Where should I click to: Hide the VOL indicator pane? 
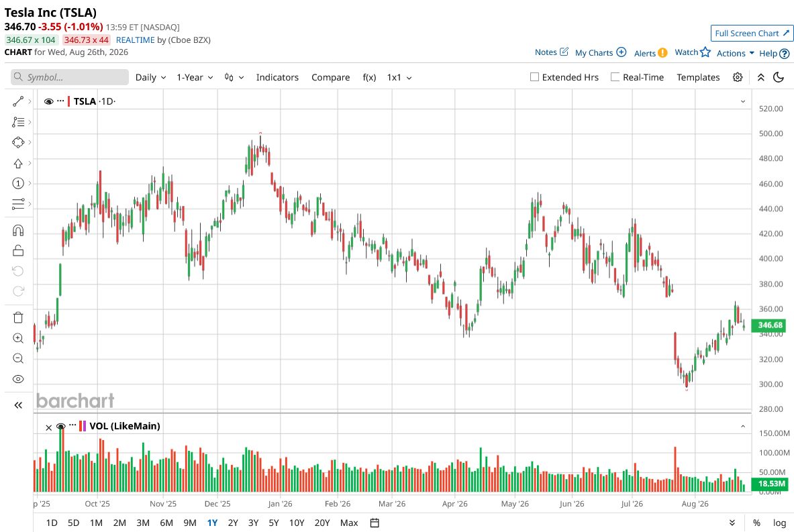coord(61,426)
